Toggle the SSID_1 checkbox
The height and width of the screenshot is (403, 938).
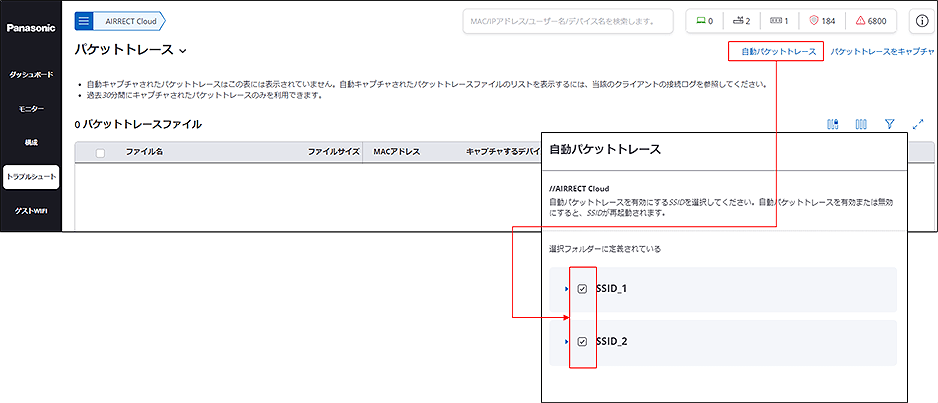pos(582,289)
